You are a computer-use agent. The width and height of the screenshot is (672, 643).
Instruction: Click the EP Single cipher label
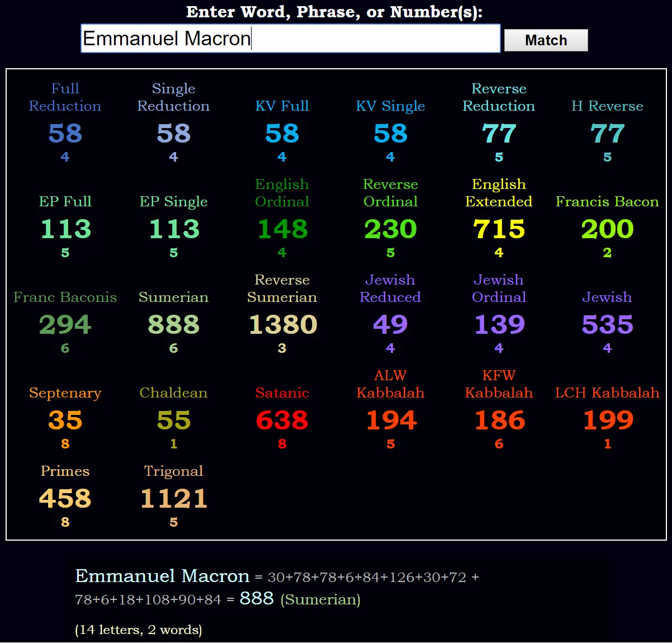(x=173, y=201)
